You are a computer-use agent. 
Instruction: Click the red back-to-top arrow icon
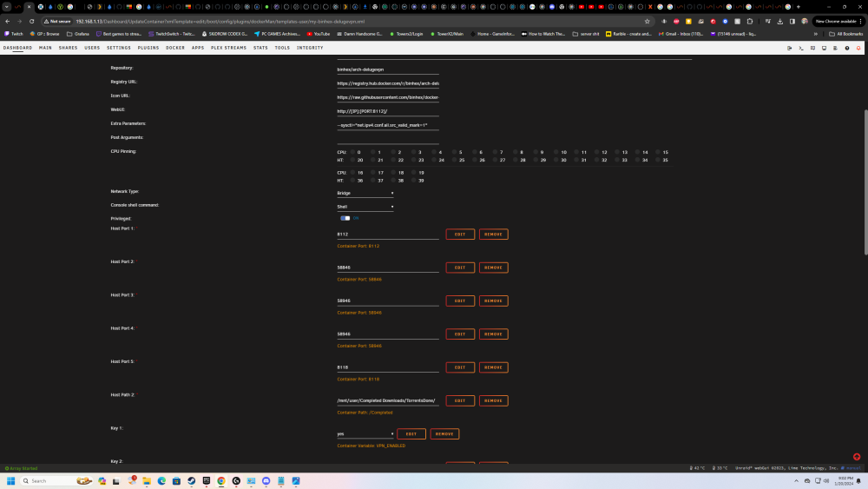[857, 457]
